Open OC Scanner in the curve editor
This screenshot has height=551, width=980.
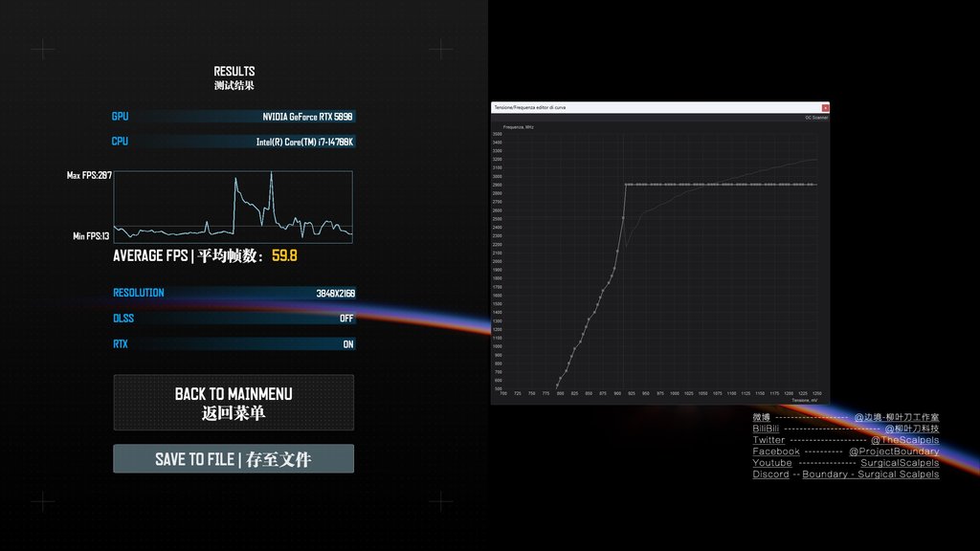tap(816, 118)
